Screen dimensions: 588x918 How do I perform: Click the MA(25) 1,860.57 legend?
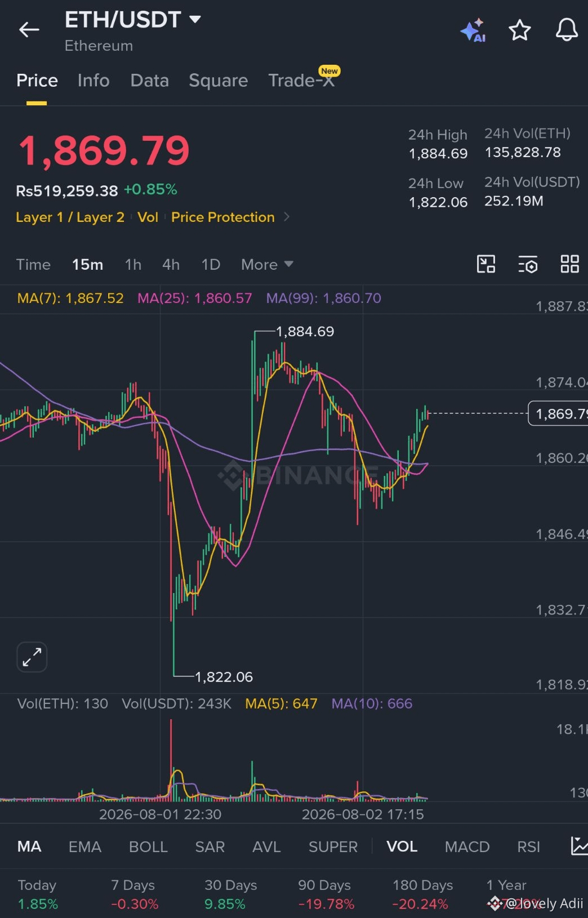point(195,298)
